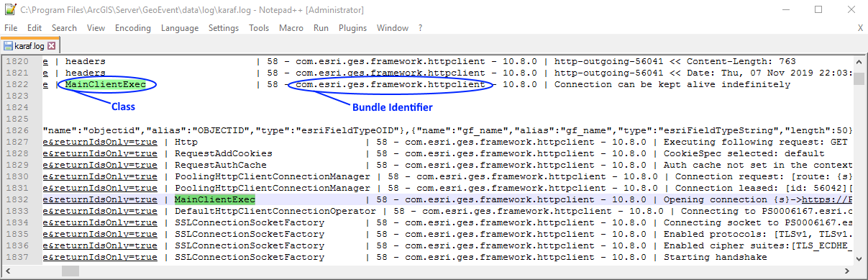This screenshot has width=868, height=280.
Task: Click the https:// link on line 1832
Action: (x=828, y=199)
